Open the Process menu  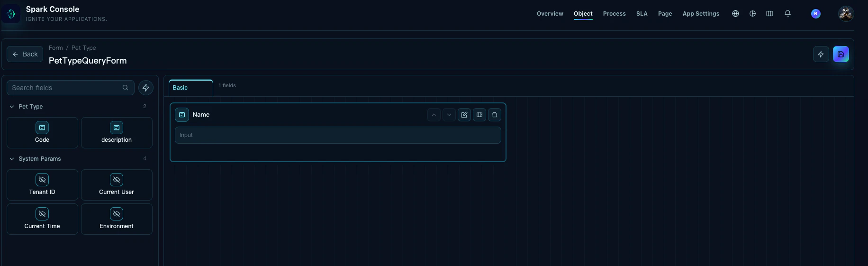pyautogui.click(x=615, y=14)
